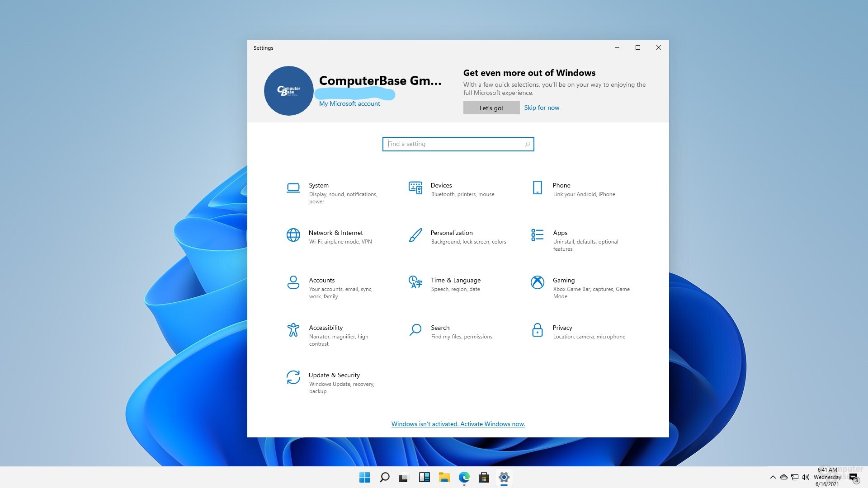Click the Phone category title

pyautogui.click(x=561, y=185)
